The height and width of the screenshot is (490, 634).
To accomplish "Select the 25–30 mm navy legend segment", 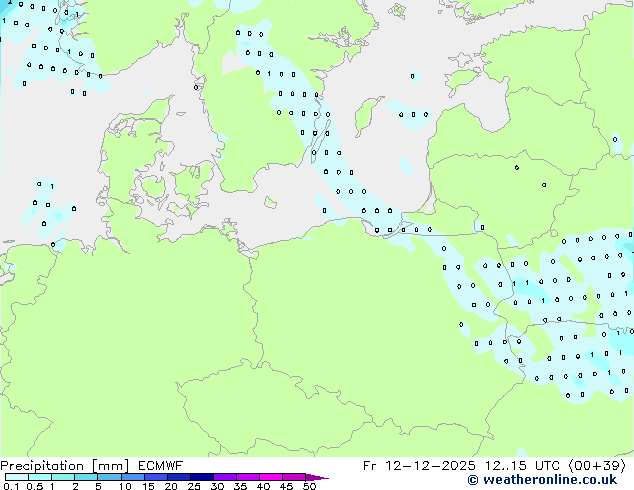I will pyautogui.click(x=201, y=477).
